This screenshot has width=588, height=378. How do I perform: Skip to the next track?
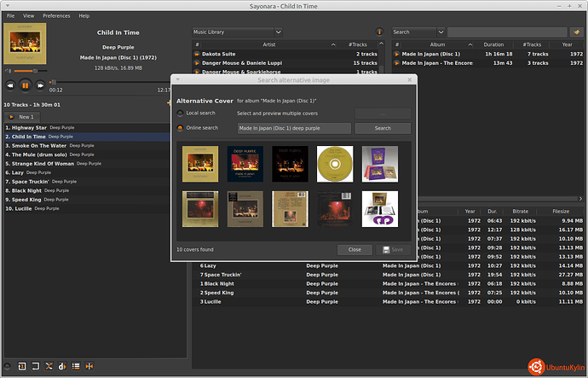[x=40, y=85]
